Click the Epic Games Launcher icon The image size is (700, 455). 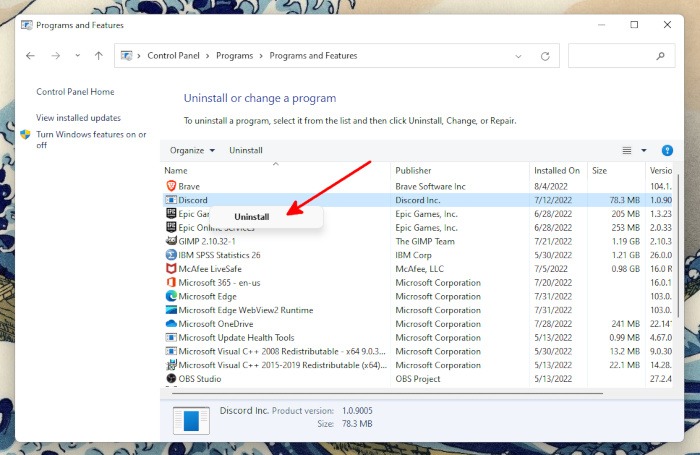click(171, 213)
